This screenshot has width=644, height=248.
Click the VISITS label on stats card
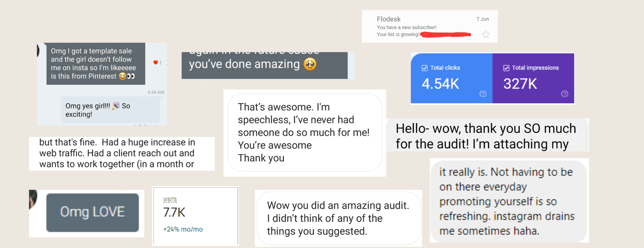[x=170, y=200]
